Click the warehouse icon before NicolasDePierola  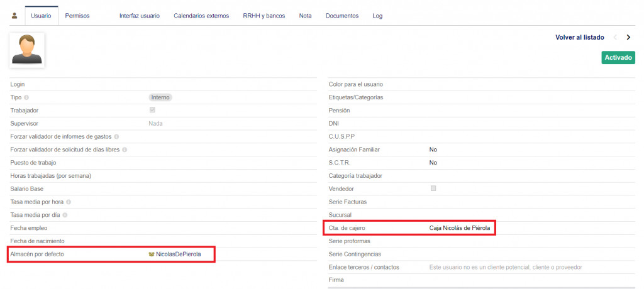point(152,254)
